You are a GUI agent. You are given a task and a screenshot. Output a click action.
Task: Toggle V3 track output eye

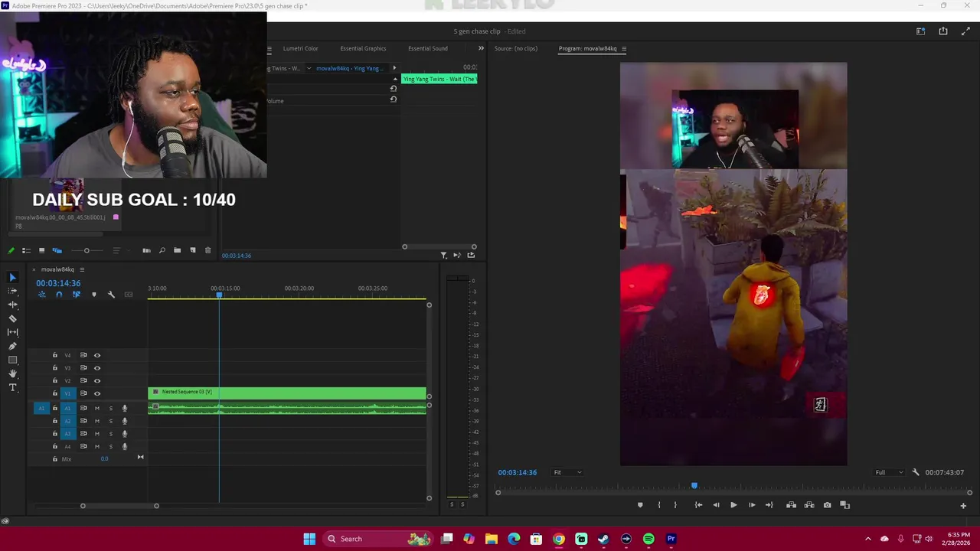(x=97, y=368)
